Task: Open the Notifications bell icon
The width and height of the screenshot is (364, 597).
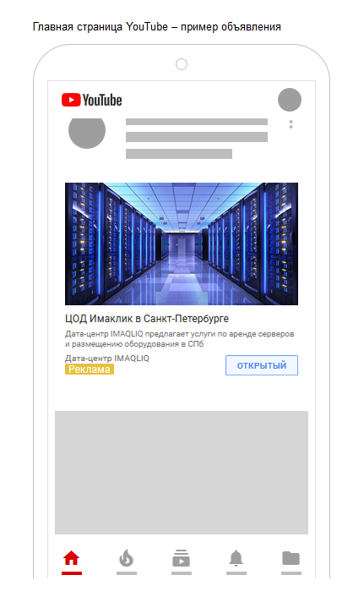Action: (x=236, y=559)
